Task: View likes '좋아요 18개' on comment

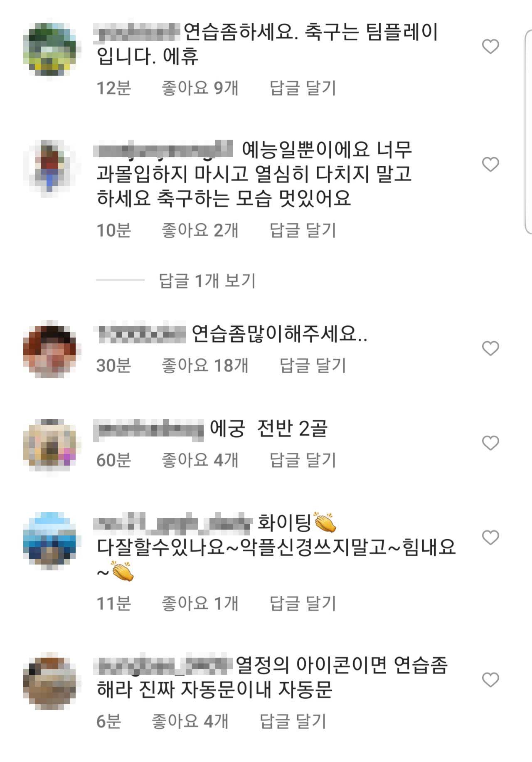Action: click(205, 365)
